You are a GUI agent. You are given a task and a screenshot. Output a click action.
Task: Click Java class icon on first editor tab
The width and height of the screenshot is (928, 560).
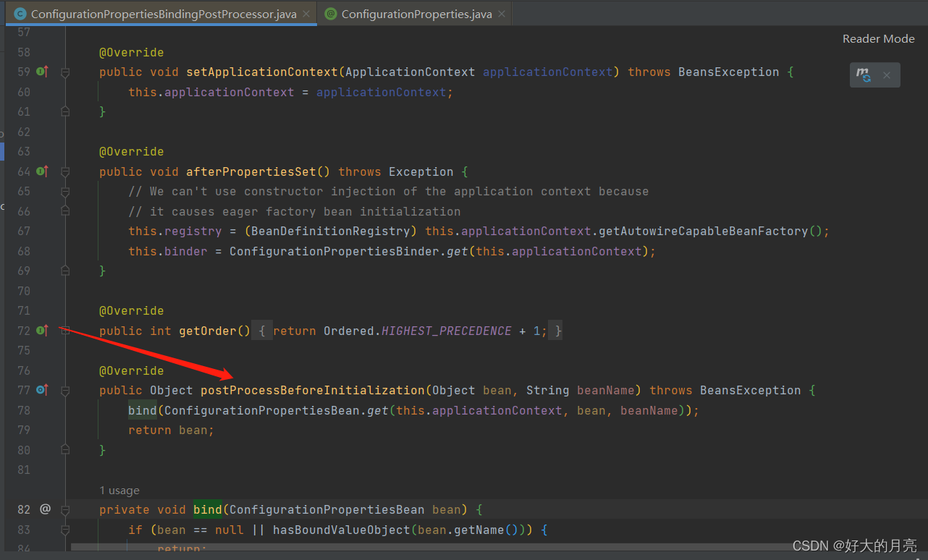tap(20, 14)
